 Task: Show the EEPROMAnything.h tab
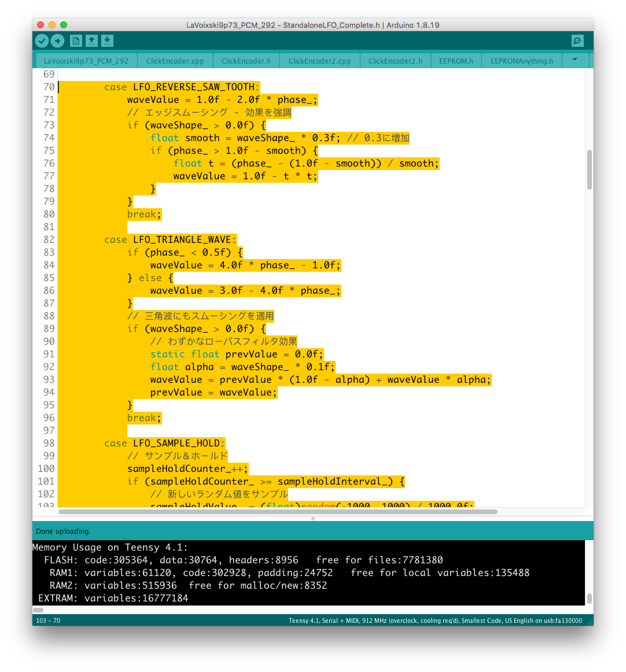pos(521,61)
